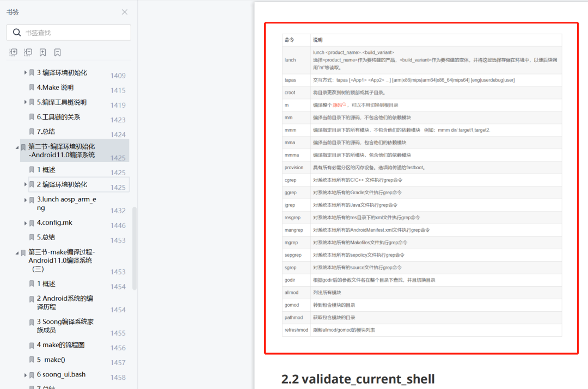
Task: Open the '5.总结' bookmark page 1453
Action: tap(46, 237)
